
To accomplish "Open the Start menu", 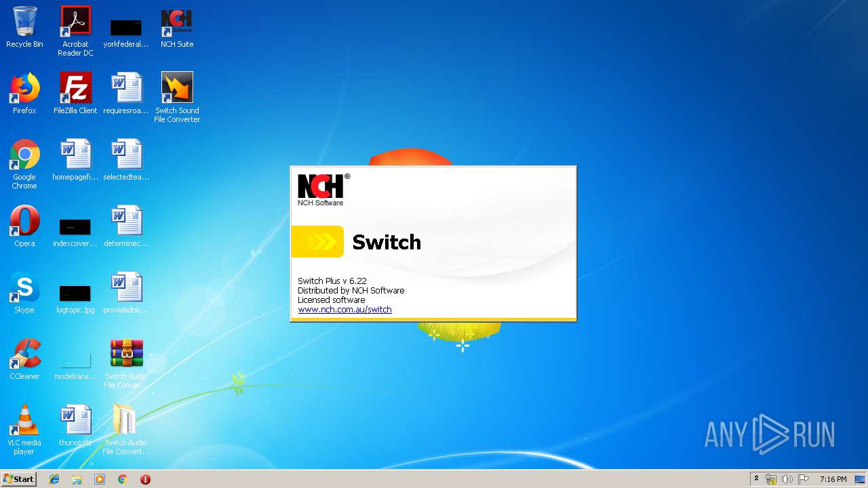I will tap(18, 479).
